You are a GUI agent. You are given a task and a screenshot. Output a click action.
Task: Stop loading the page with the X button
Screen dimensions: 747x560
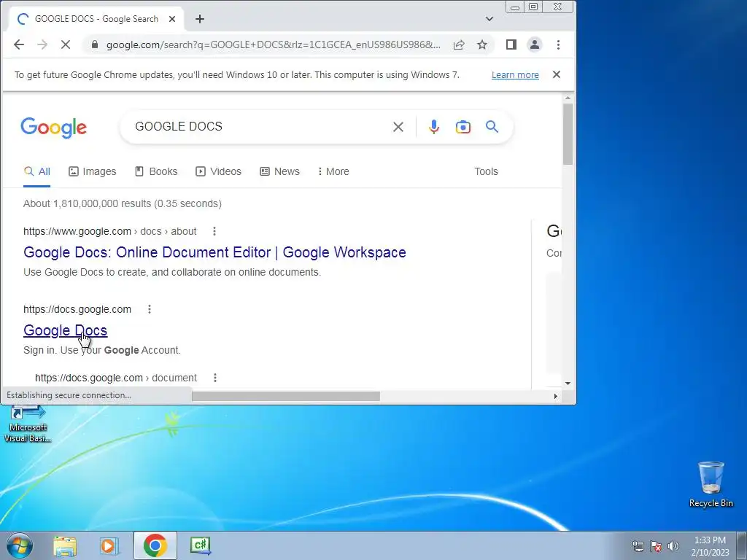tap(66, 44)
